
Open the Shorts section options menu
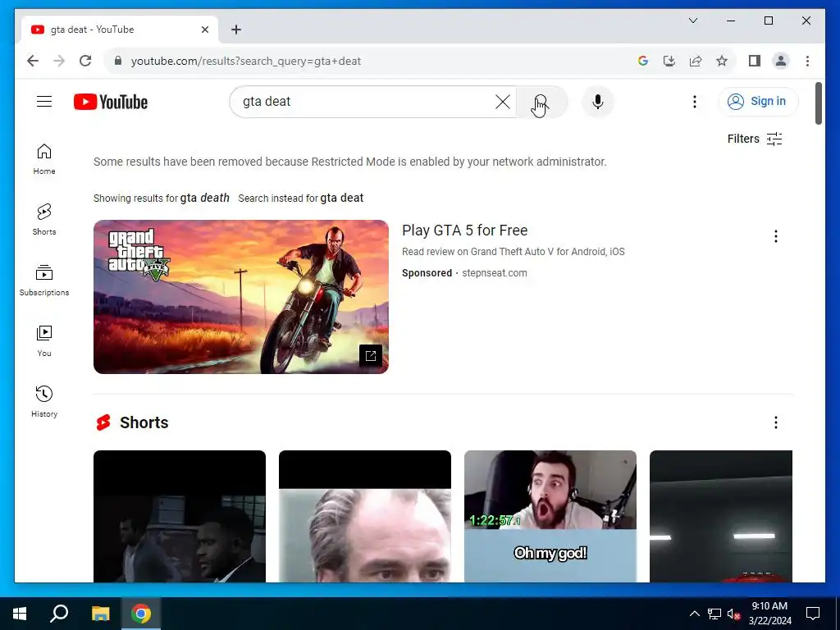point(776,422)
